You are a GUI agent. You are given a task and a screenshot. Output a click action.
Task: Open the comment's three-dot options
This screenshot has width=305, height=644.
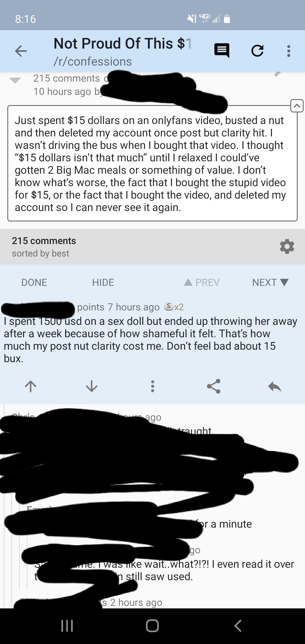[x=152, y=386]
